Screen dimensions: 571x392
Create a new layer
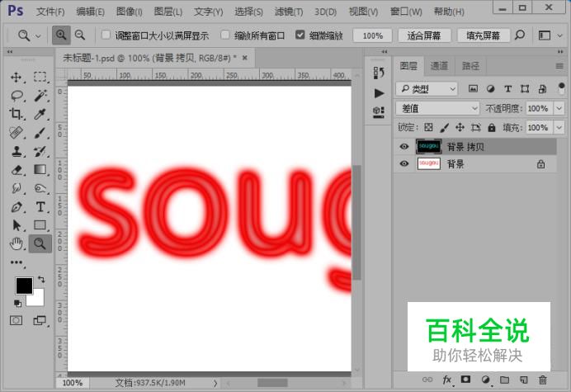pyautogui.click(x=523, y=380)
